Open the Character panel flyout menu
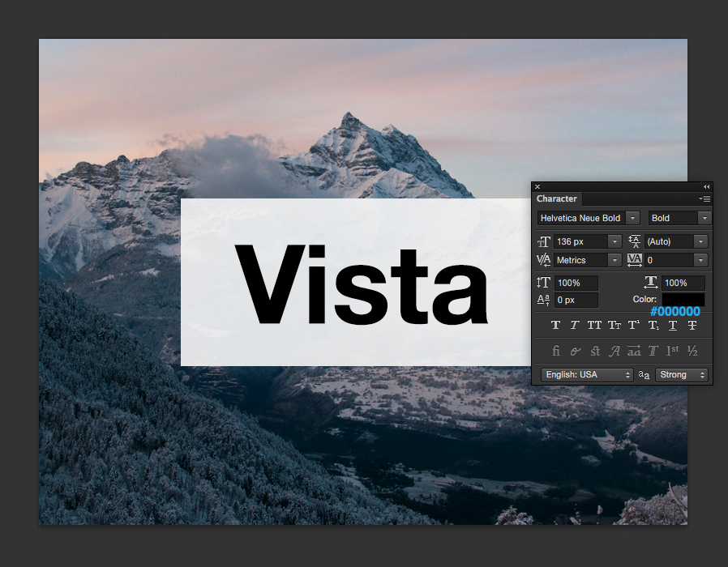 pyautogui.click(x=704, y=198)
